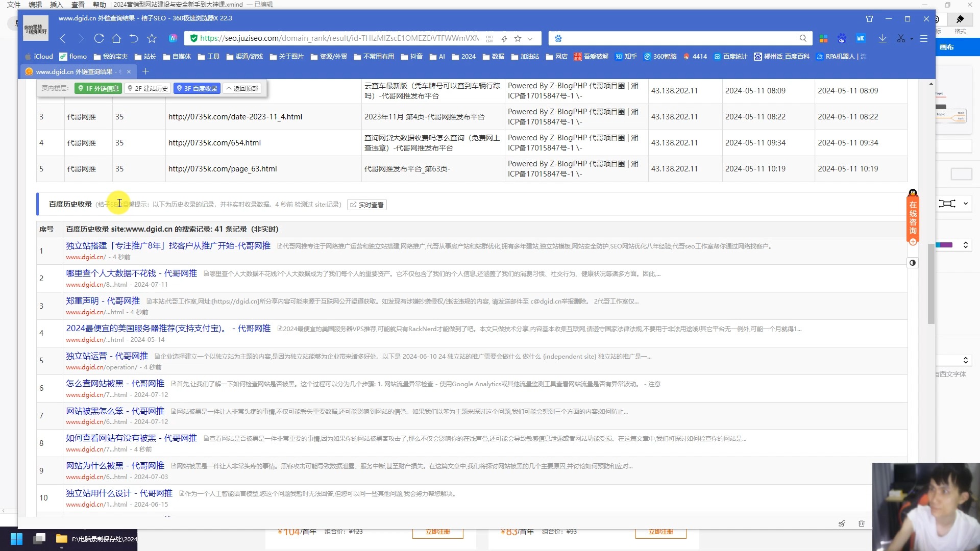Click the magnifier icon in the search box
The image size is (980, 551).
pyautogui.click(x=803, y=38)
